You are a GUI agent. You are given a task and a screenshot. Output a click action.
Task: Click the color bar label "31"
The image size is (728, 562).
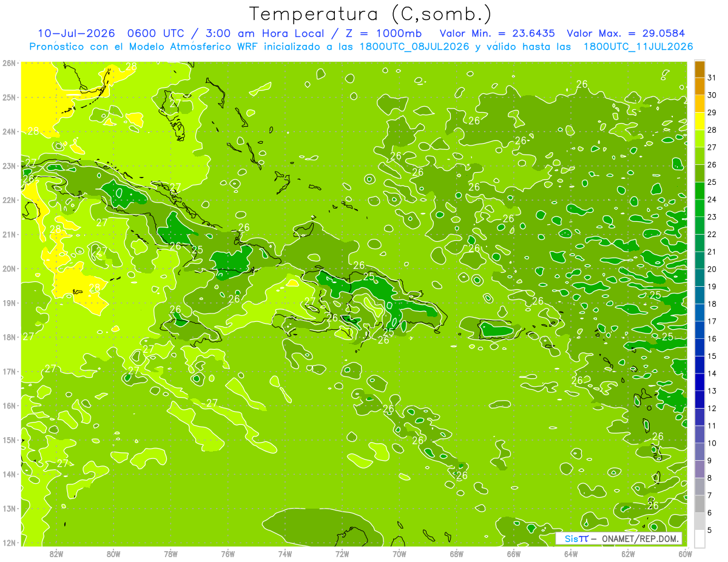pyautogui.click(x=712, y=78)
